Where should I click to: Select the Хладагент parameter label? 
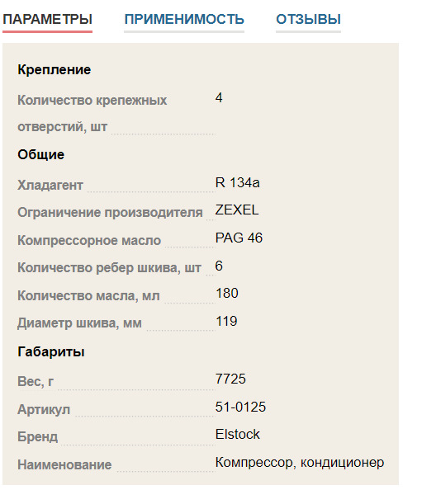click(x=50, y=185)
